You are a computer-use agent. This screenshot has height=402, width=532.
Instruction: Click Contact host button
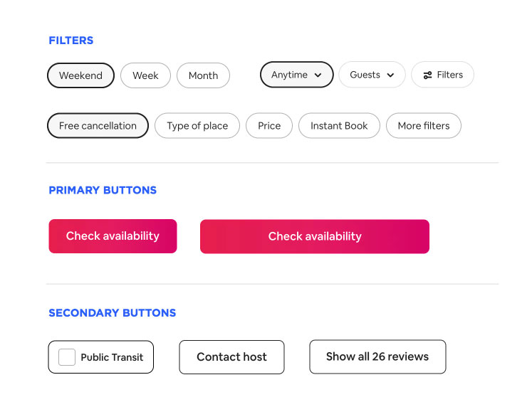231,357
